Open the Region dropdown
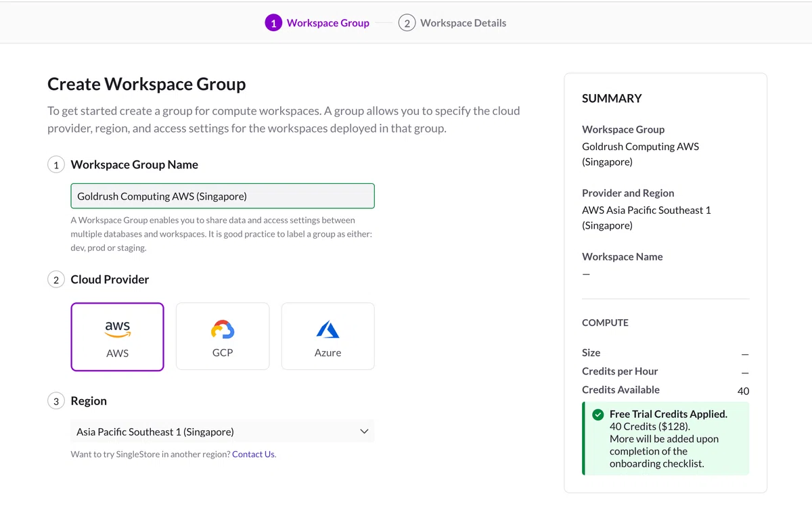Viewport: 812px width, 514px height. 223,431
